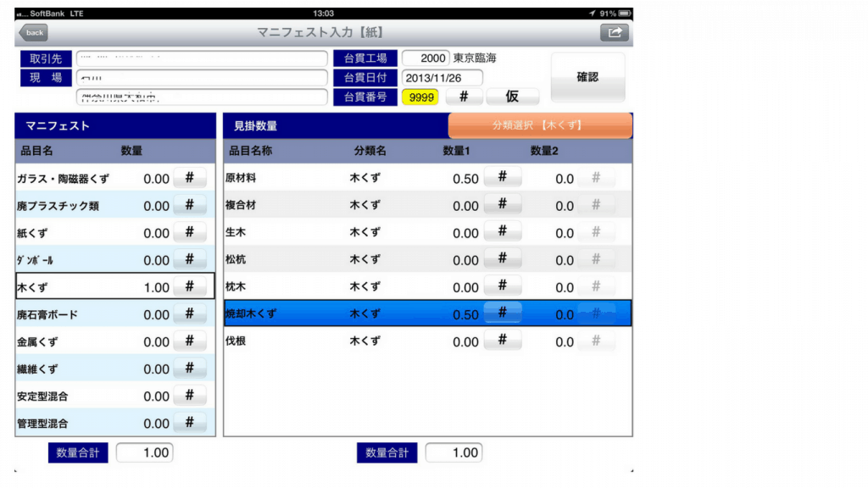Tap # button for 管理型混合 row
Screen dimensions: 868x488
pyautogui.click(x=190, y=423)
